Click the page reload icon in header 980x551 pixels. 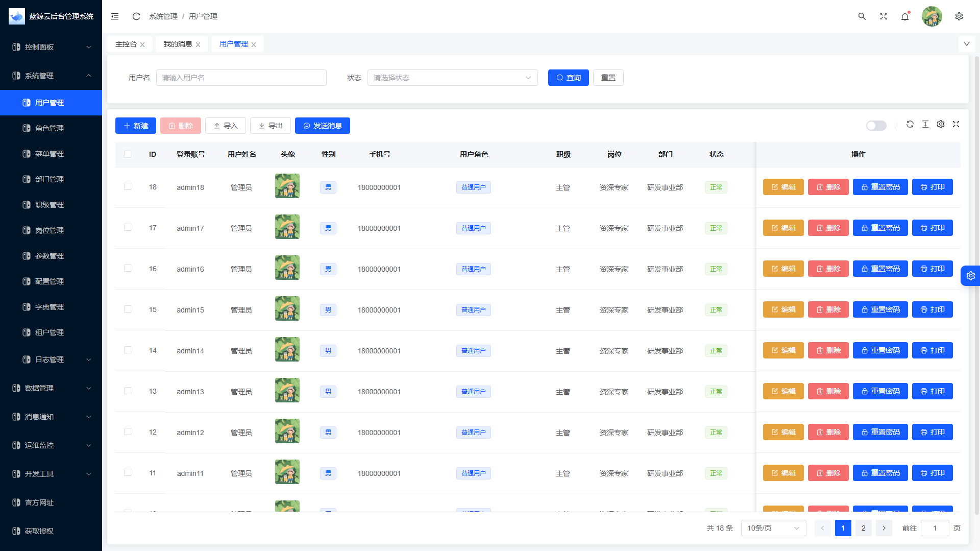(136, 16)
